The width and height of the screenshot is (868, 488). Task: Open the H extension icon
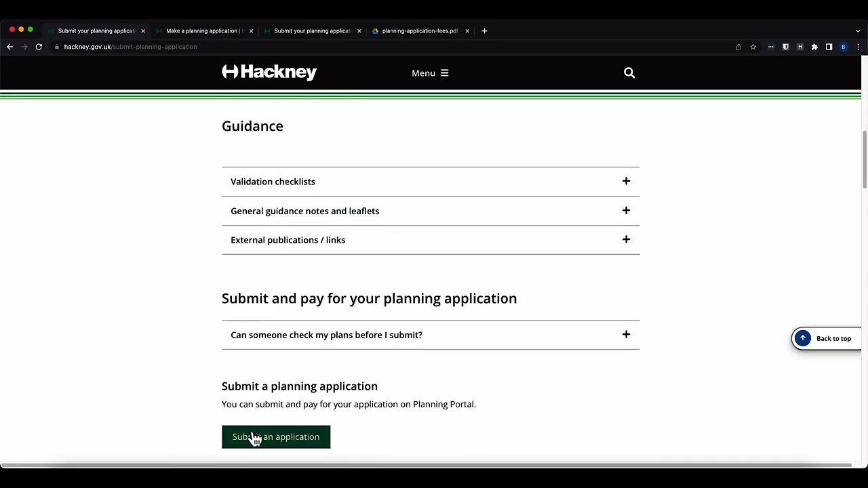800,47
